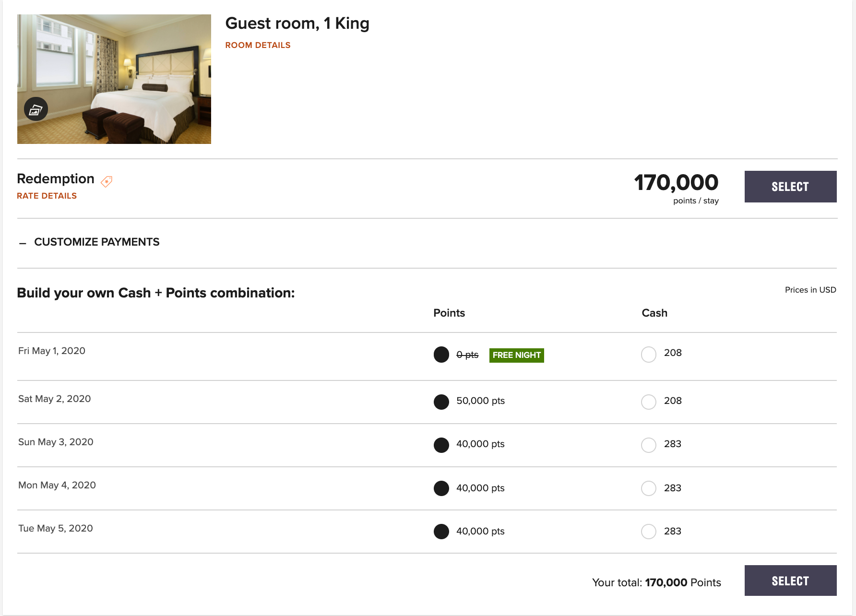This screenshot has height=616, width=856.
Task: Open the Room Details link
Action: (x=258, y=45)
